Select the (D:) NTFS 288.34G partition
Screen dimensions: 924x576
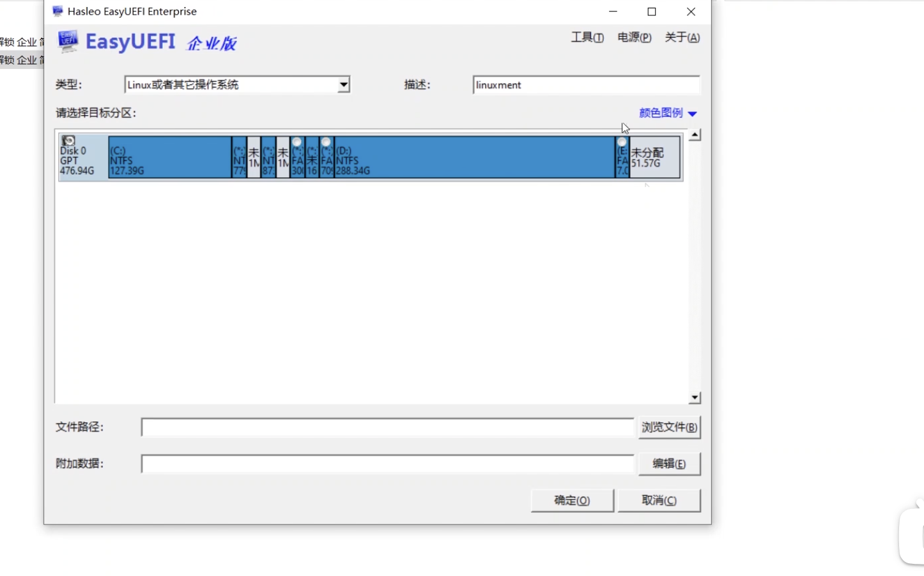tap(475, 157)
